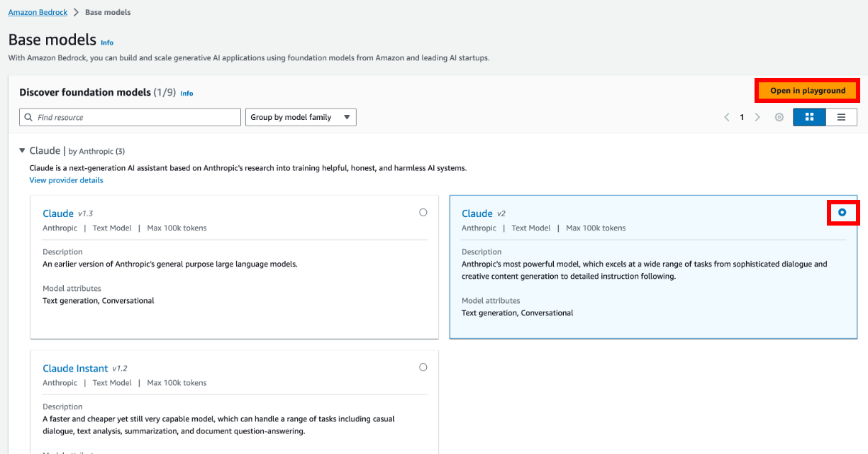Click 'A faster and cheaper' description text
Viewport: 868px width, 454px height.
click(x=218, y=425)
